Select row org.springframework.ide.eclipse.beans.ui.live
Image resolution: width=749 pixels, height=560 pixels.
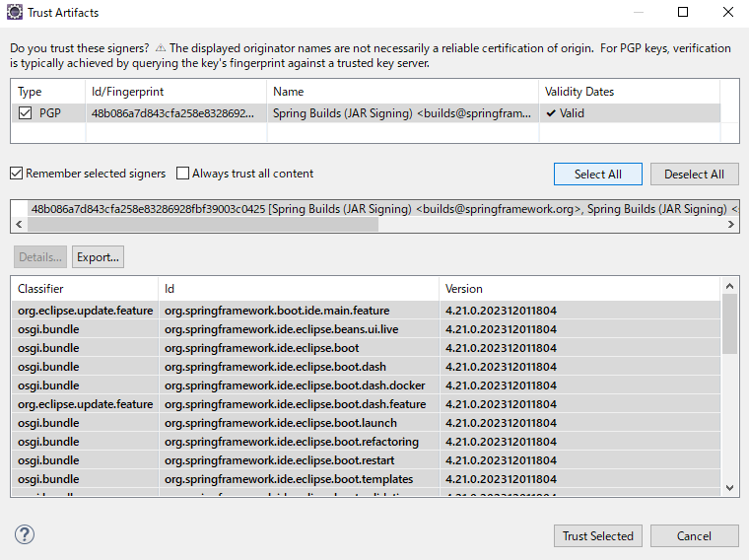pos(366,329)
